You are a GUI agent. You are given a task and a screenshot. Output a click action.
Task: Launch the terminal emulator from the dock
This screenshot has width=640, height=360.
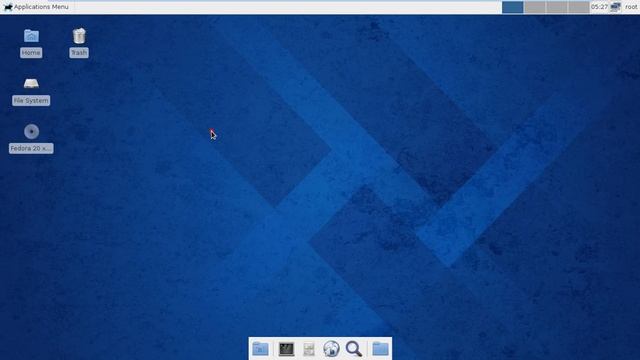286,349
